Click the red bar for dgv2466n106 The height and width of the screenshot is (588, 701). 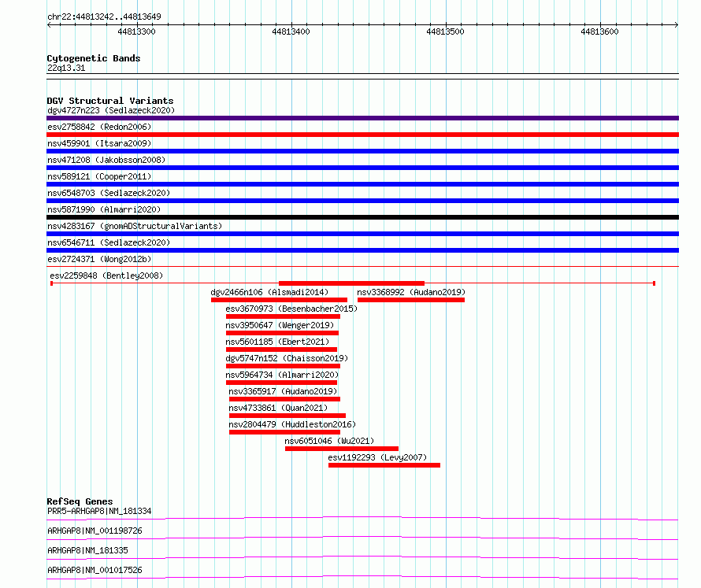279,300
